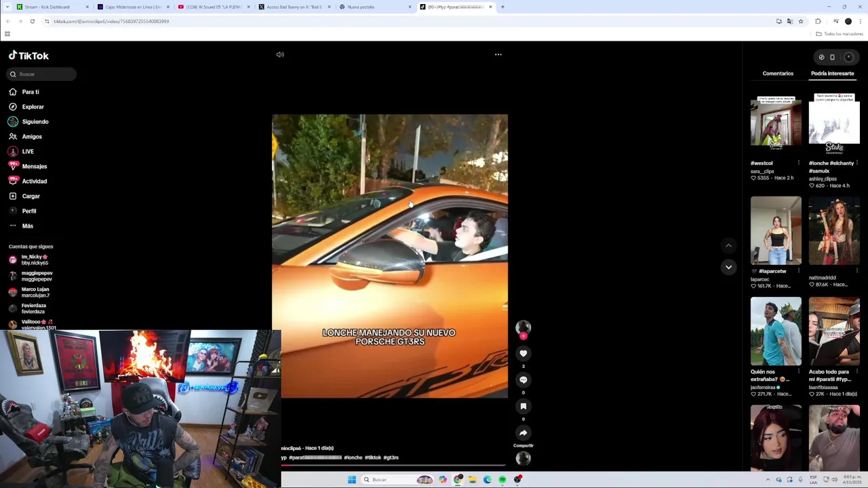
Task: Go to next video with down arrow
Action: [728, 267]
